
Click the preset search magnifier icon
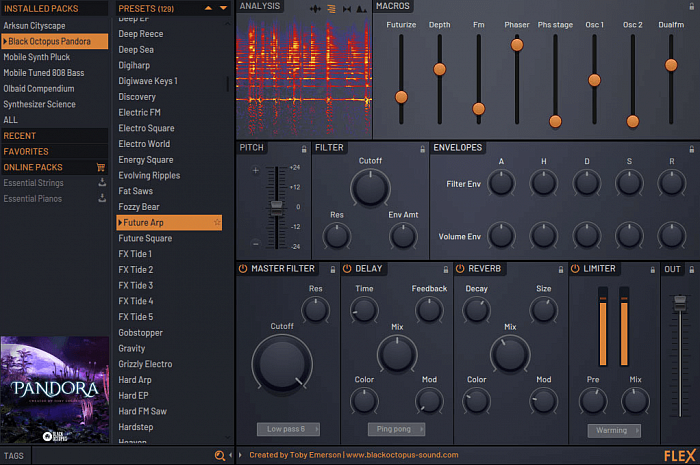[x=220, y=456]
